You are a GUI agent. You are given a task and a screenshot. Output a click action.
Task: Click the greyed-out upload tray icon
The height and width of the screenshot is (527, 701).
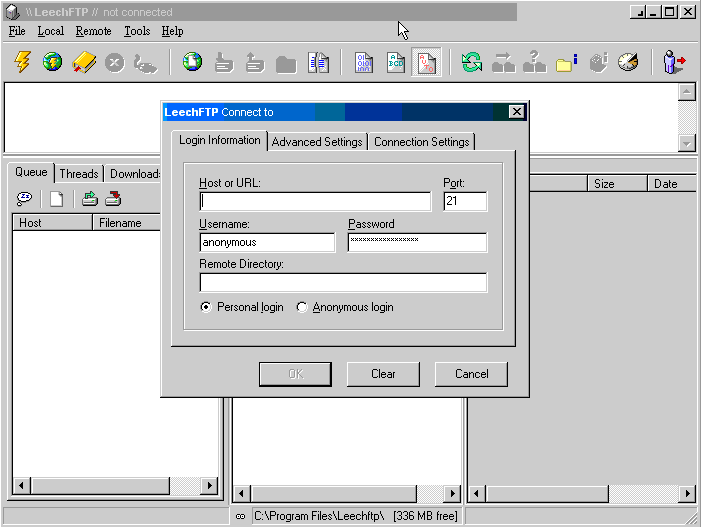[x=255, y=62]
